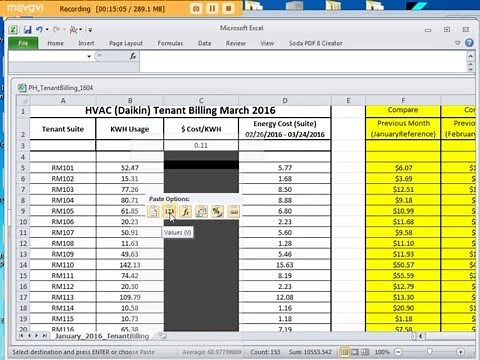Click the RM101 tenant suite cell
480x360 pixels.
coord(63,168)
